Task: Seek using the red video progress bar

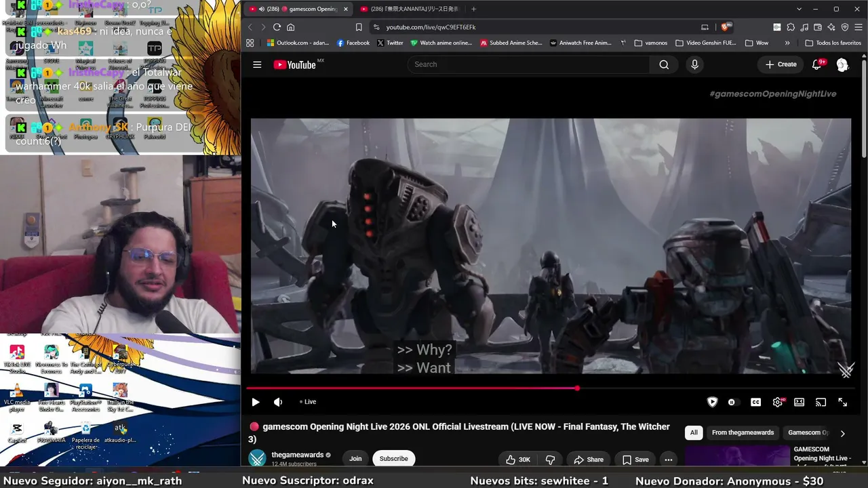Action: click(412, 388)
